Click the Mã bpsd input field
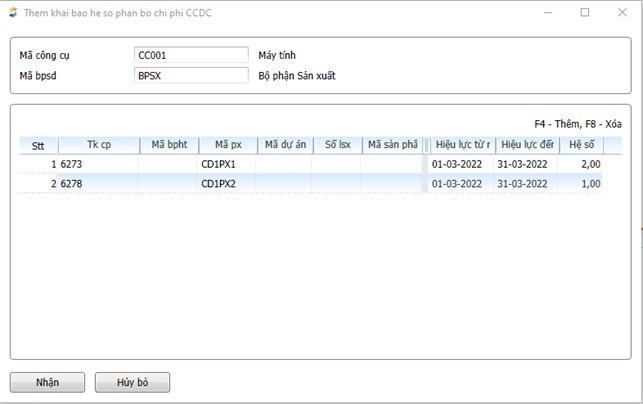This screenshot has height=404, width=643. tap(190, 75)
